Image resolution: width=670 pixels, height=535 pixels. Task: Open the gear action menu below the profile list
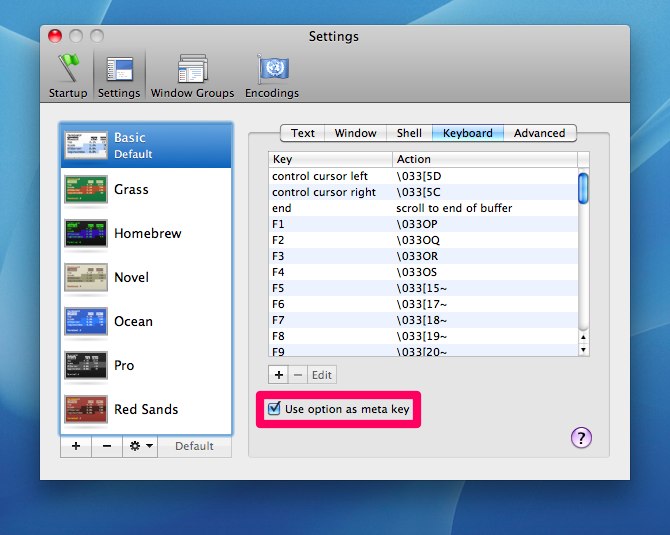(140, 447)
